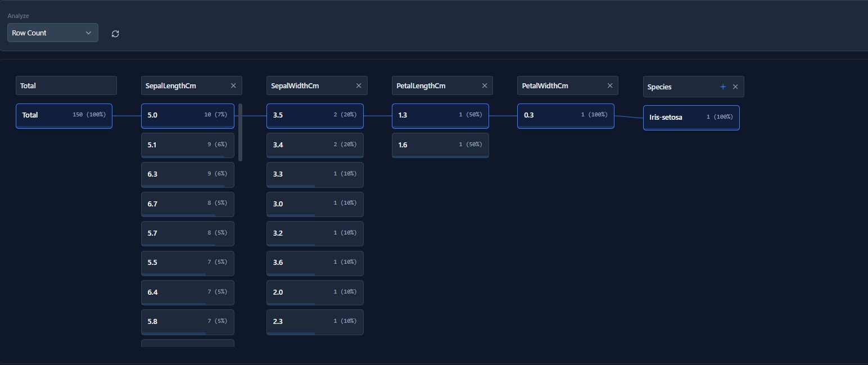Select SepalLengthCm value 5.1
868x365 pixels.
click(x=187, y=145)
